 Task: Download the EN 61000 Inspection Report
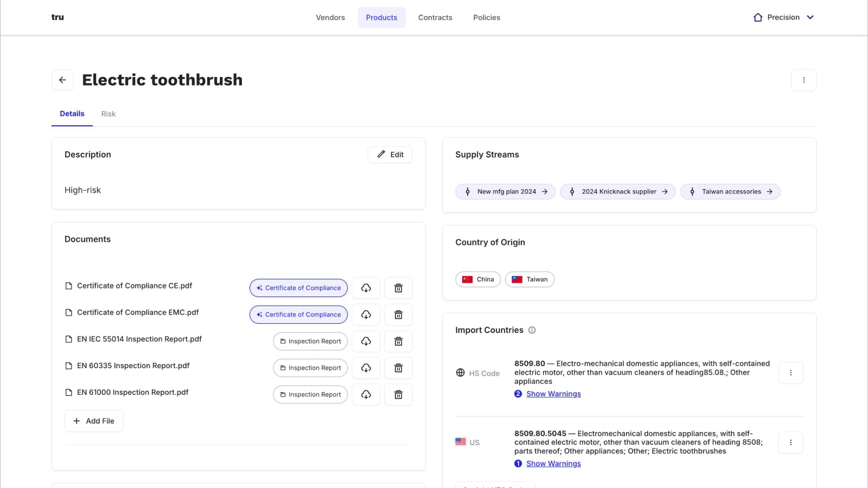tap(366, 394)
